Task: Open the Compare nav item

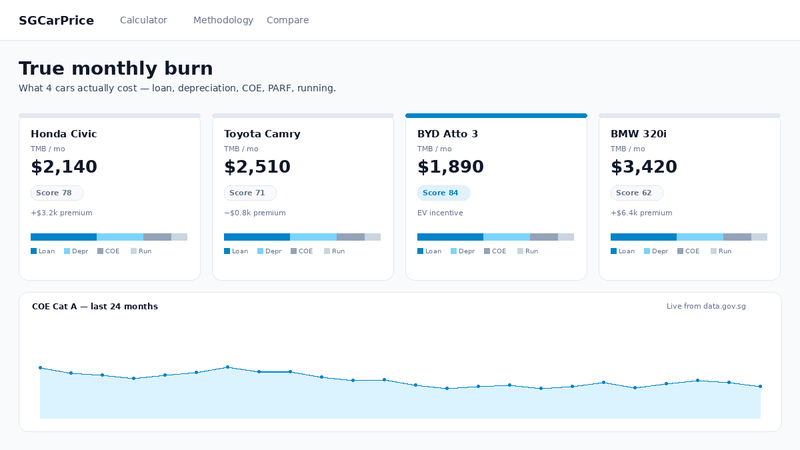Action: 288,20
